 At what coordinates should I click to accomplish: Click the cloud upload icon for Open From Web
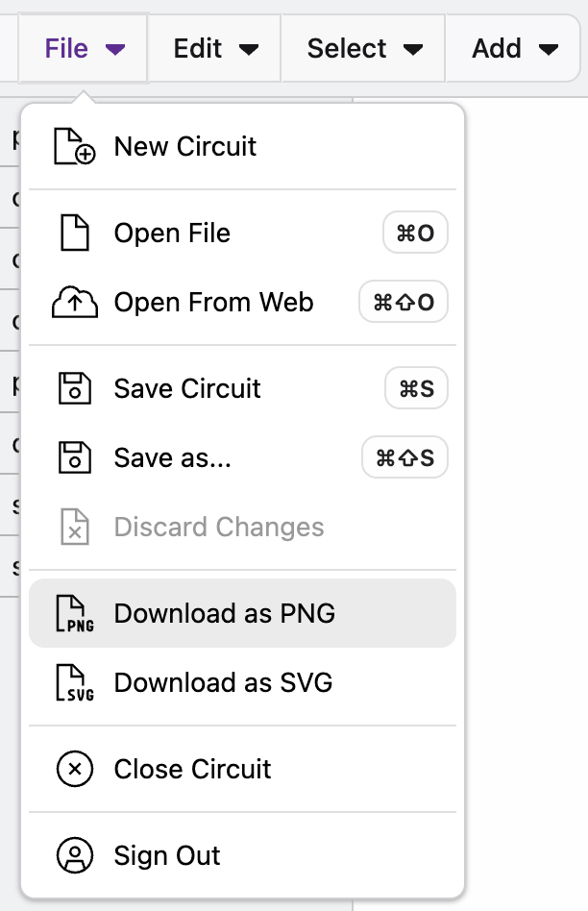coord(74,302)
